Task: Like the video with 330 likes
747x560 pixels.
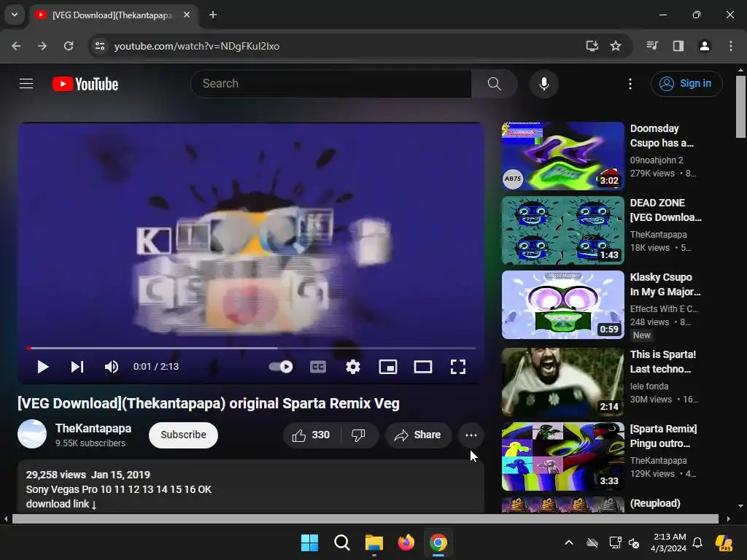Action: coord(311,435)
